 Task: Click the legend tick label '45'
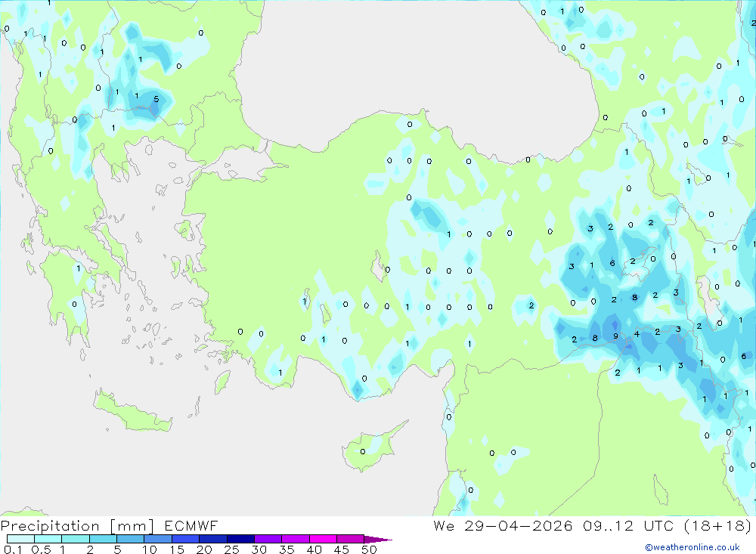[x=342, y=549]
